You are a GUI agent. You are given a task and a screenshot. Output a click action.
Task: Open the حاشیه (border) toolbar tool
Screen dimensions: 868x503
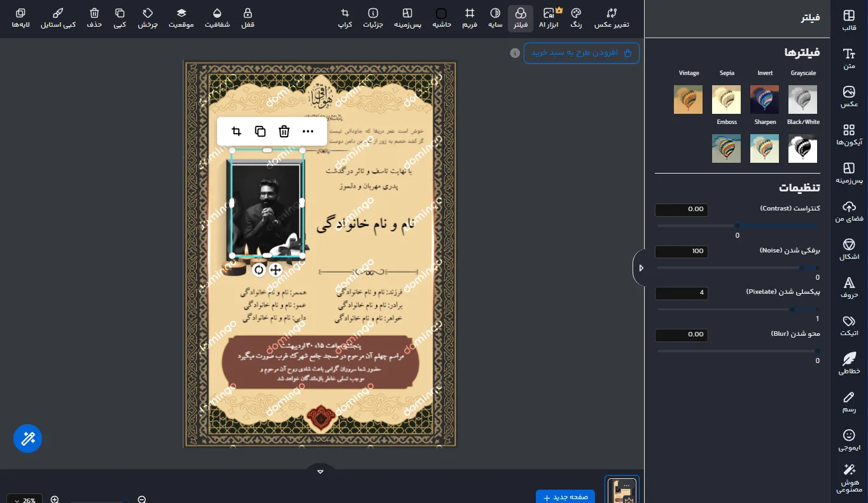point(442,18)
